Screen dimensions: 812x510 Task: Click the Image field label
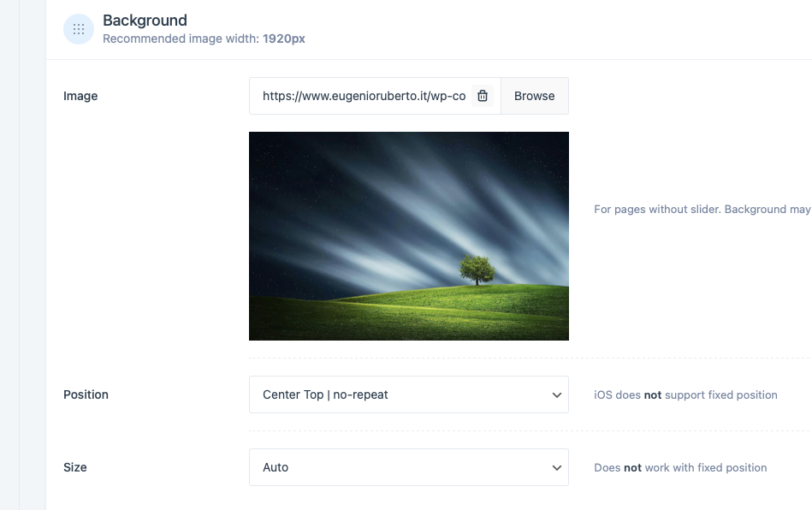(80, 96)
